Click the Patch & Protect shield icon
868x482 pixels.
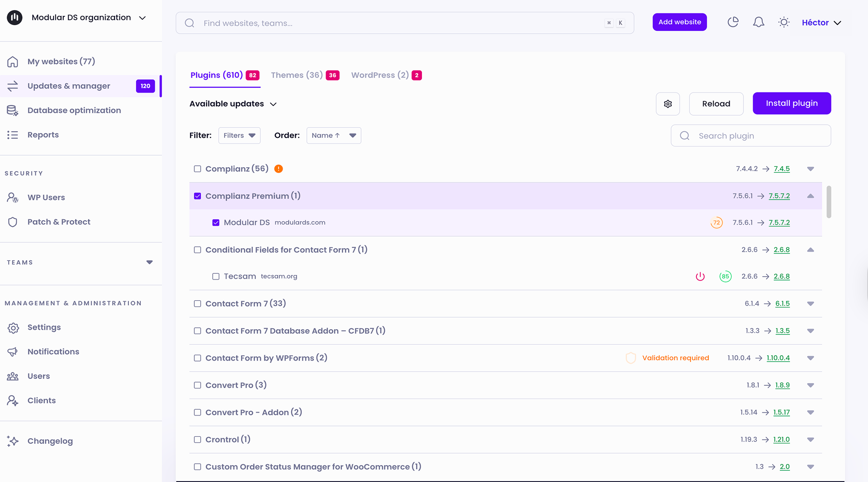(x=13, y=222)
